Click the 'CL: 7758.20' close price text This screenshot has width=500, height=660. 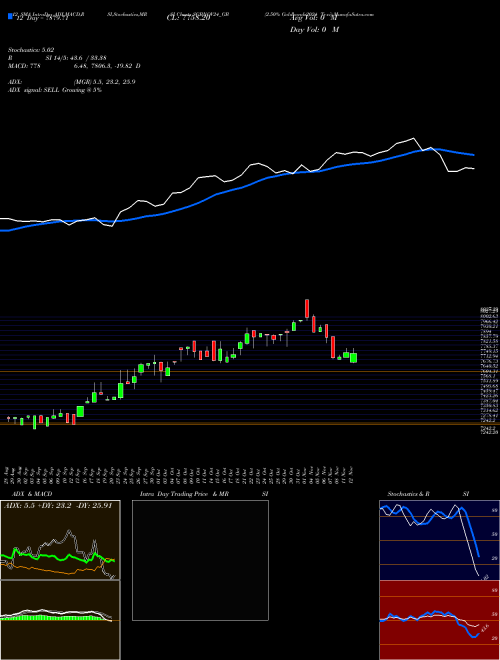point(188,19)
